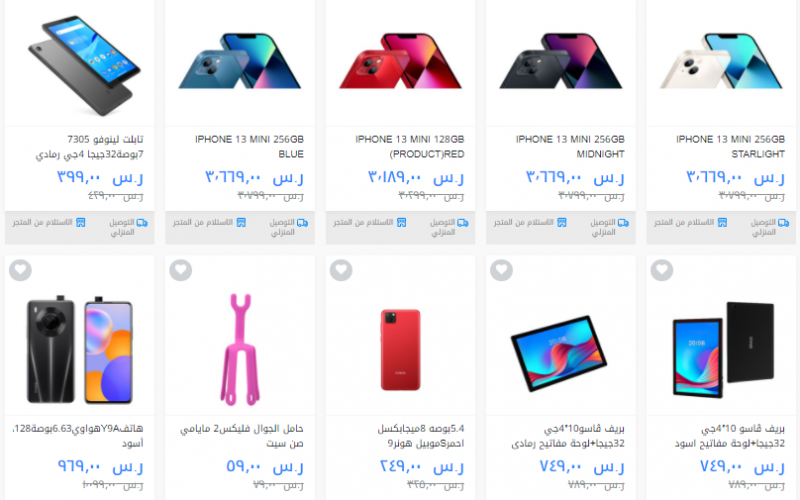This screenshot has width=800, height=500.
Task: Click delivery truck icon under iPhone Starlight
Action: (x=784, y=223)
